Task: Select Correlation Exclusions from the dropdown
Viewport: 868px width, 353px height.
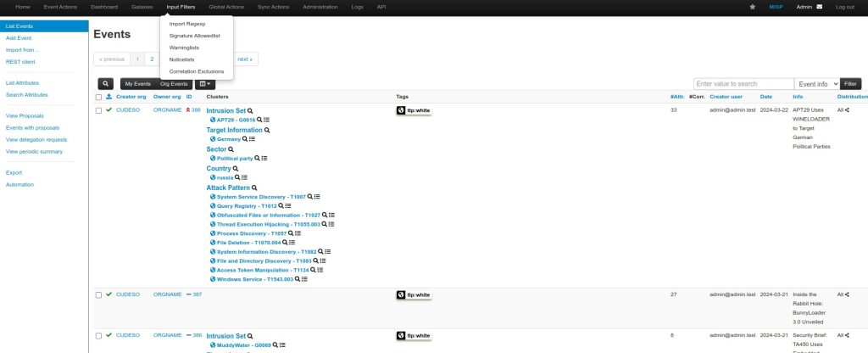Action: 197,71
